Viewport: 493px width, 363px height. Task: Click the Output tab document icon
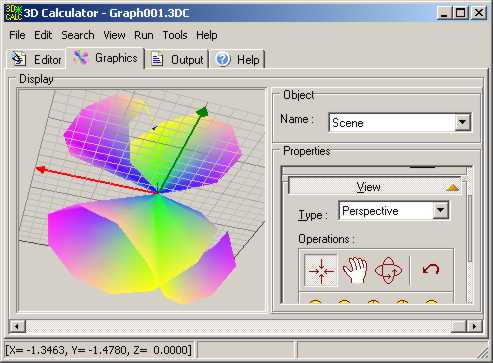(157, 60)
